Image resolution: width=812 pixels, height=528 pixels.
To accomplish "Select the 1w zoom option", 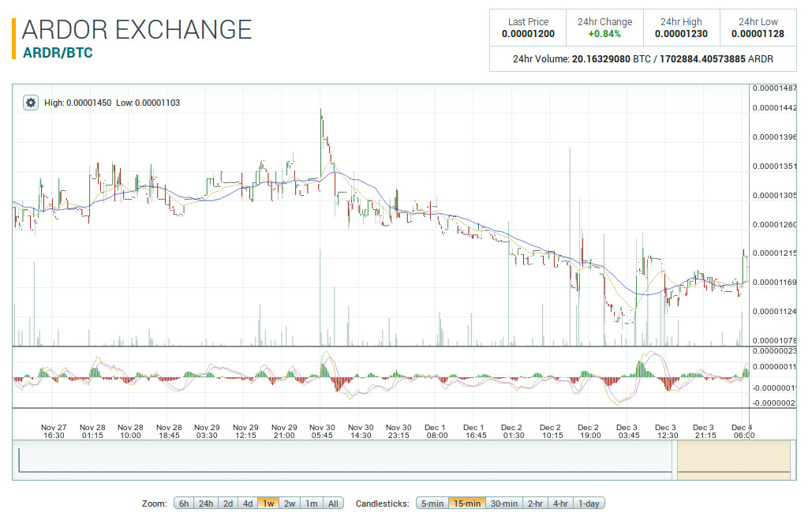I will click(x=268, y=503).
